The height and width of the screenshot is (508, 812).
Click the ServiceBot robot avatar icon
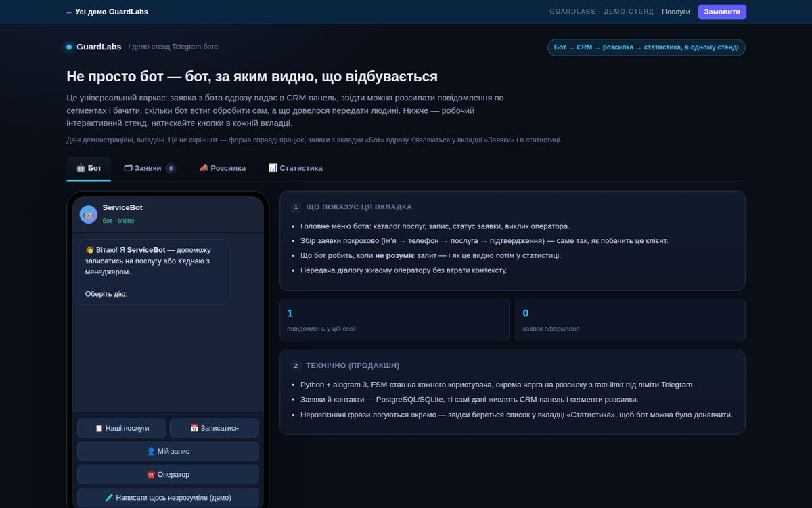[89, 214]
